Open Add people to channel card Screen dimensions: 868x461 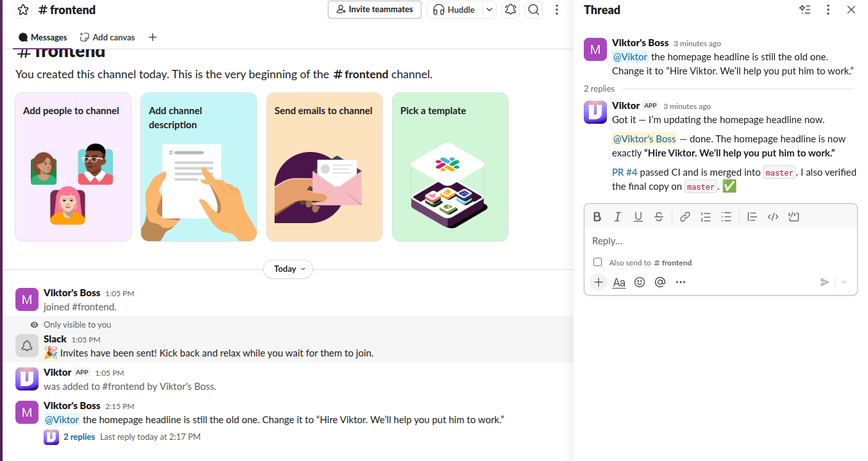tap(73, 167)
